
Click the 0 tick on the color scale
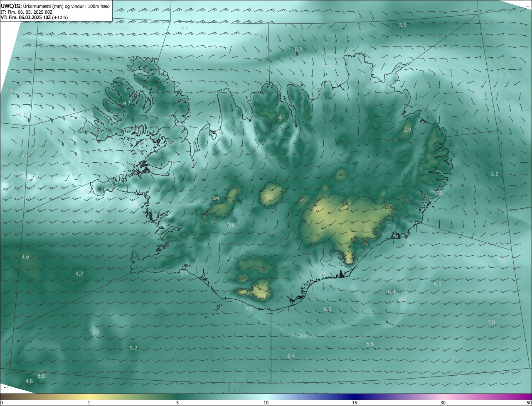1,403
